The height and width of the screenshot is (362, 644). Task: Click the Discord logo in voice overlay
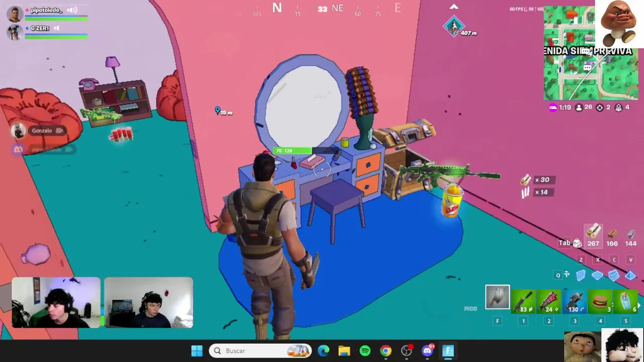pos(19,149)
